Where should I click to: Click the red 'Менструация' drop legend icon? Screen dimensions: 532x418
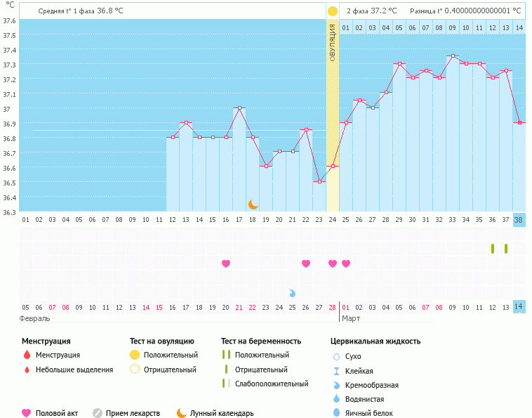click(27, 355)
